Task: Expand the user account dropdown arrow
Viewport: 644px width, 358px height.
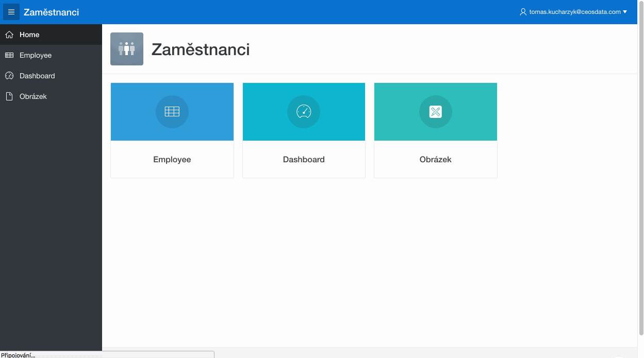Action: click(x=625, y=12)
